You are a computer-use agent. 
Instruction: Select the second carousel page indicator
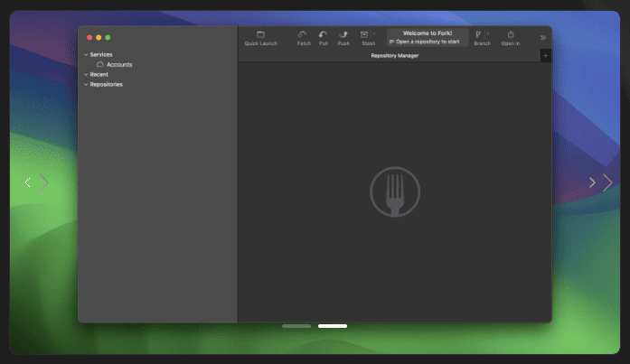333,326
